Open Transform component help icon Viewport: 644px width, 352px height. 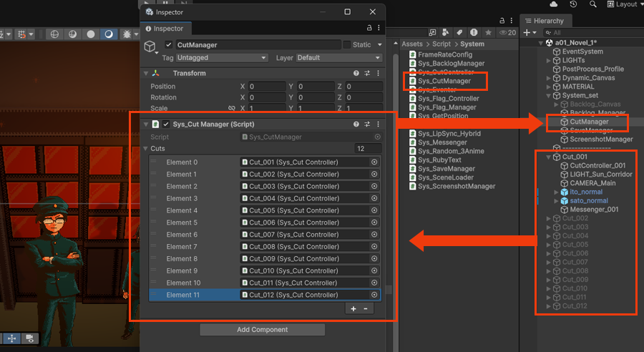[x=356, y=73]
